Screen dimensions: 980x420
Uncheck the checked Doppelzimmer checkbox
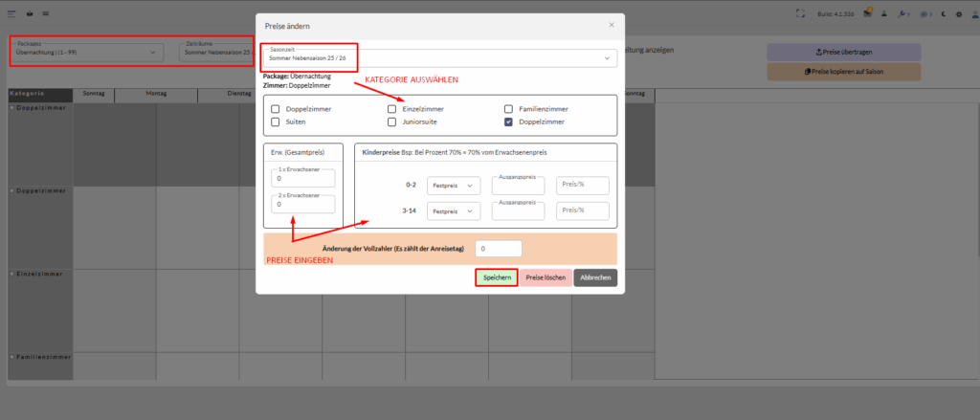[508, 122]
